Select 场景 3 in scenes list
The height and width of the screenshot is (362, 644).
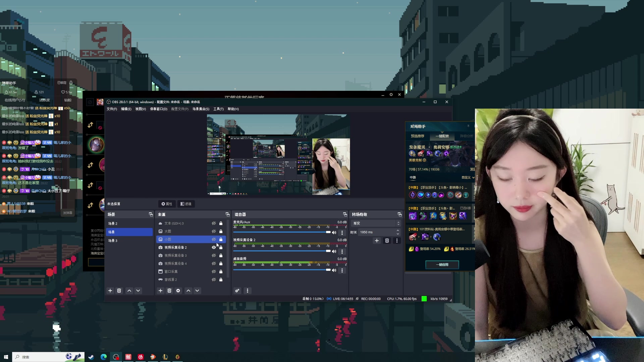[x=129, y=241]
